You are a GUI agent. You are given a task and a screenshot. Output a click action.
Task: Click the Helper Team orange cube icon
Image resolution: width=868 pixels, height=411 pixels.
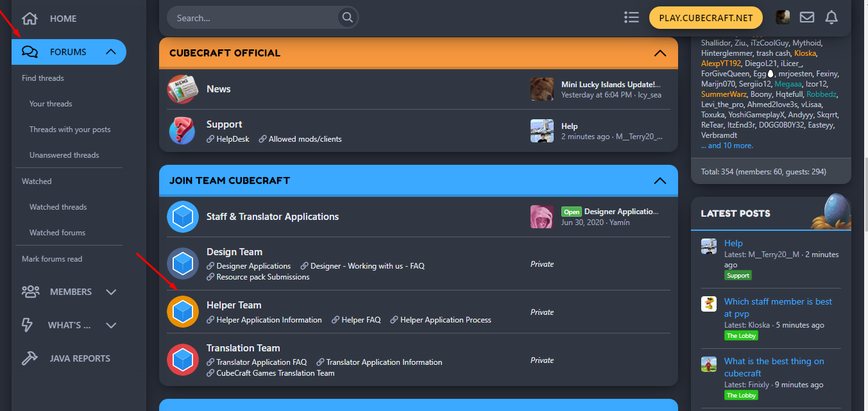pos(183,312)
